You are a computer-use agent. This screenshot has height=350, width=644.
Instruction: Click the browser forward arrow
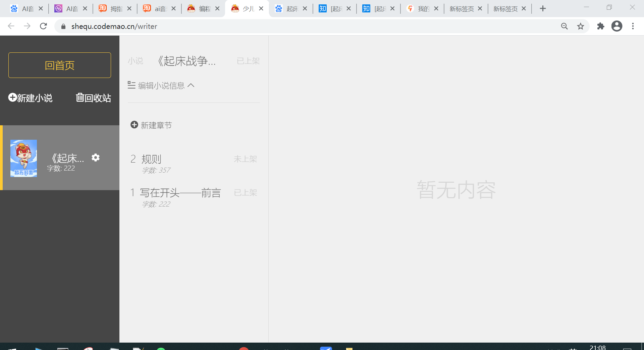pyautogui.click(x=27, y=26)
